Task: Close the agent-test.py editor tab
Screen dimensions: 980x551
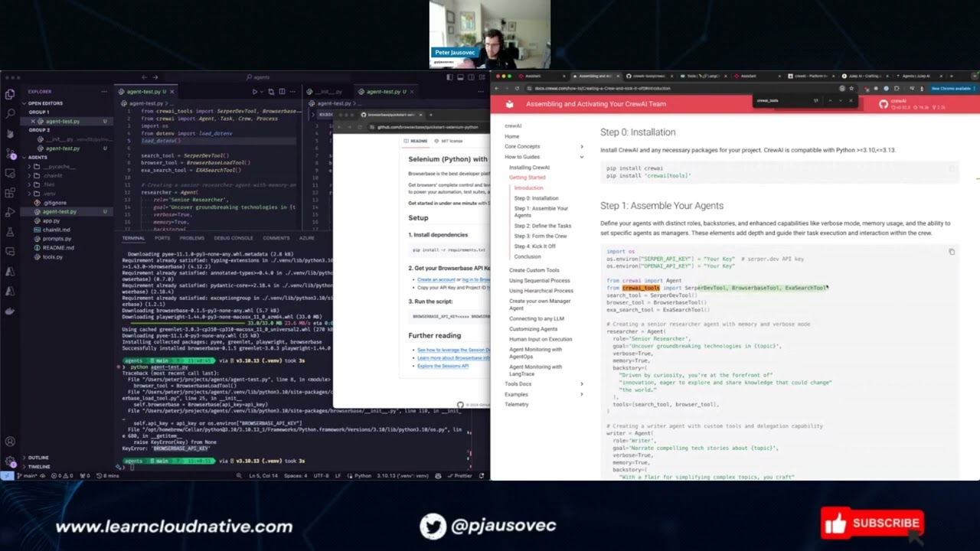Action: (x=171, y=92)
